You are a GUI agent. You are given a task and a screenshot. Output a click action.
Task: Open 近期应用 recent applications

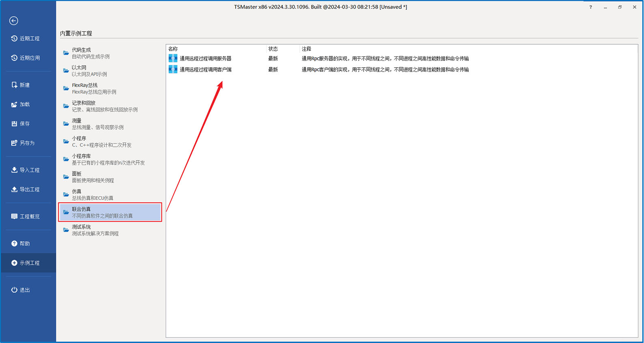26,58
